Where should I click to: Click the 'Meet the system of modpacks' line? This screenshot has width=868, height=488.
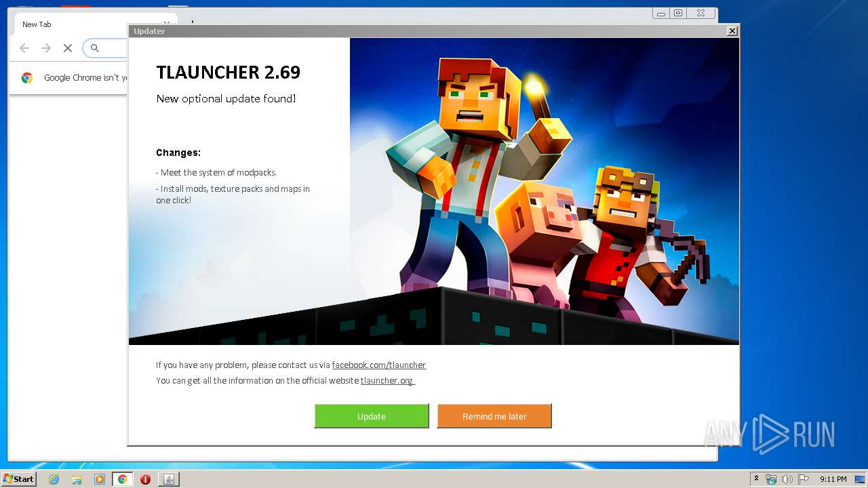pos(216,172)
